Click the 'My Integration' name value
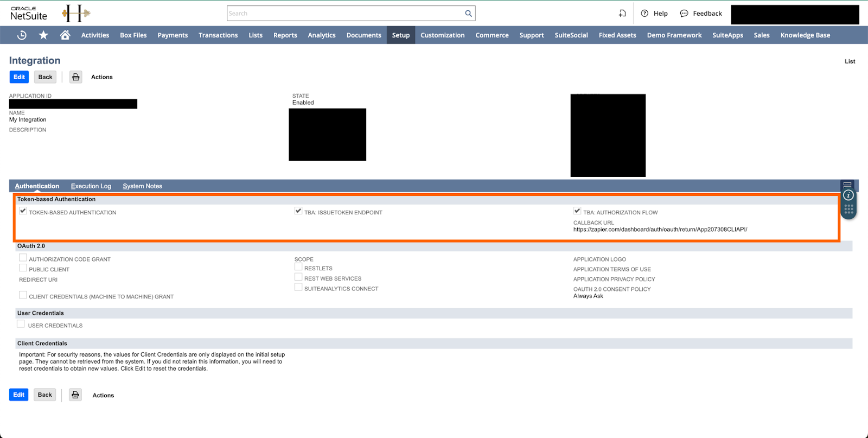868x438 pixels. pyautogui.click(x=28, y=119)
